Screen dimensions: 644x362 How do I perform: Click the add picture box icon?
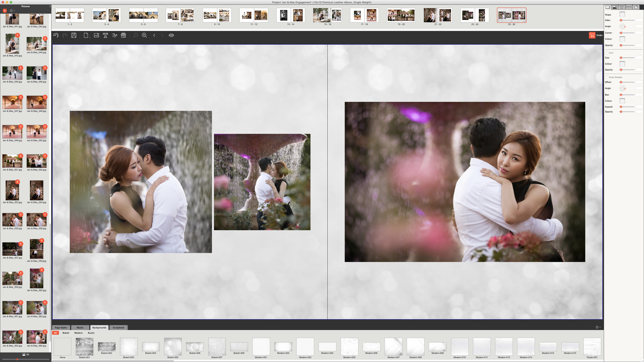tap(96, 35)
